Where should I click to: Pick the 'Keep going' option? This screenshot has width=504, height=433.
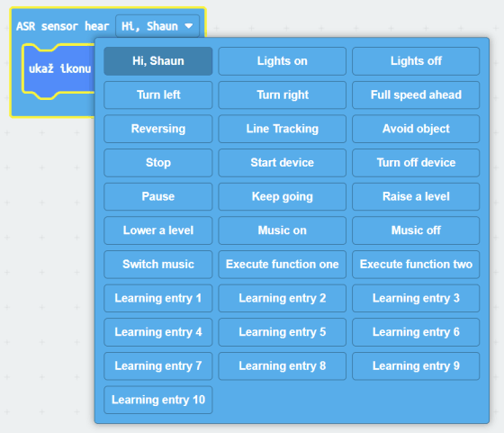tap(283, 197)
